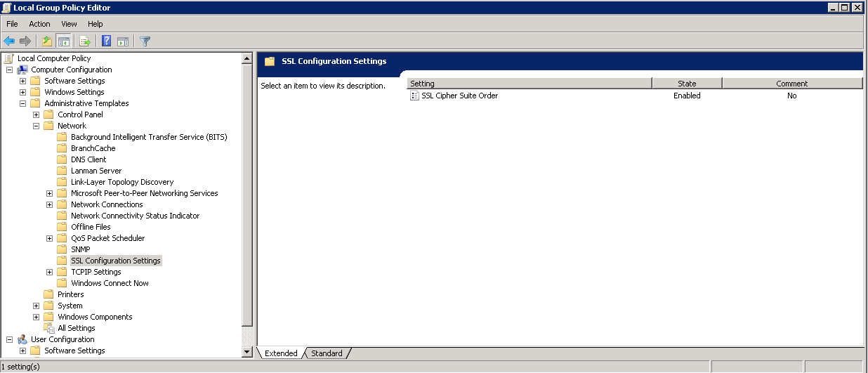Click the SSL Cipher Suite Order policy icon
The width and height of the screenshot is (868, 373).
coord(414,96)
